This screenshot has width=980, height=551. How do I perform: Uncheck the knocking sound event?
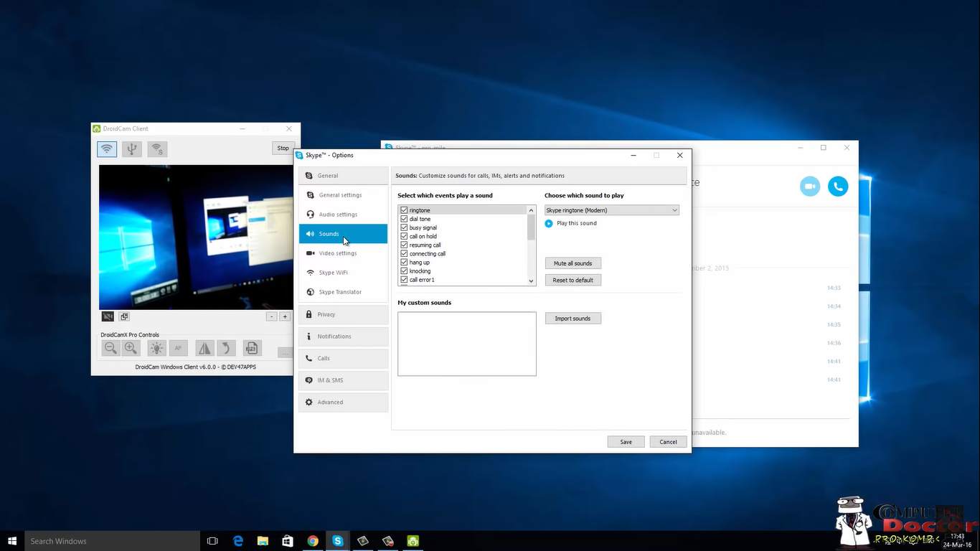coord(404,271)
